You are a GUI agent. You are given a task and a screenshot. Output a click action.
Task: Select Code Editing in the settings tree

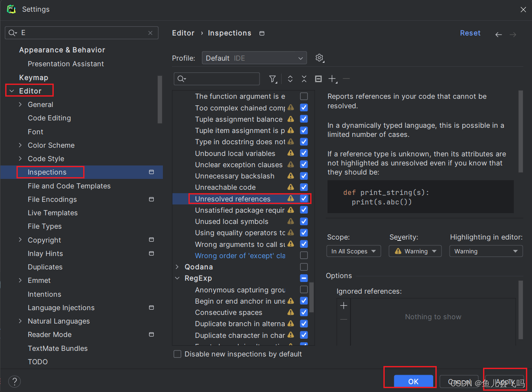(49, 118)
